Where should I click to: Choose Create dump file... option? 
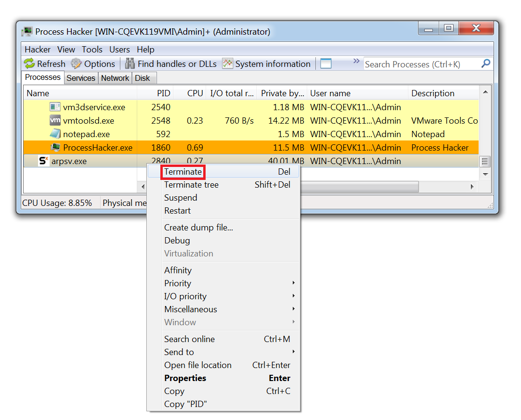tap(223, 228)
